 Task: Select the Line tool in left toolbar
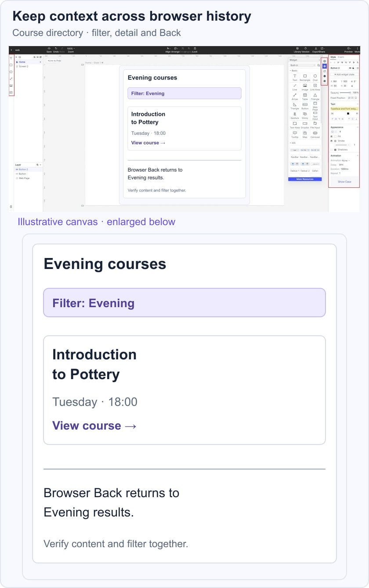(x=11, y=79)
